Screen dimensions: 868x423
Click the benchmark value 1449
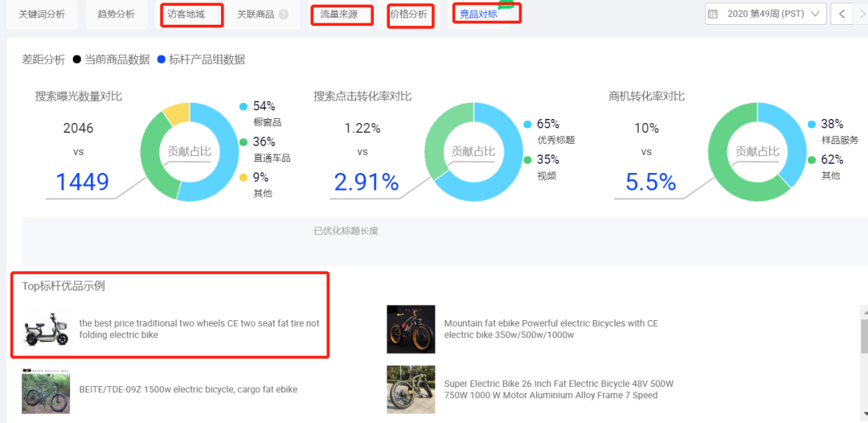point(82,183)
